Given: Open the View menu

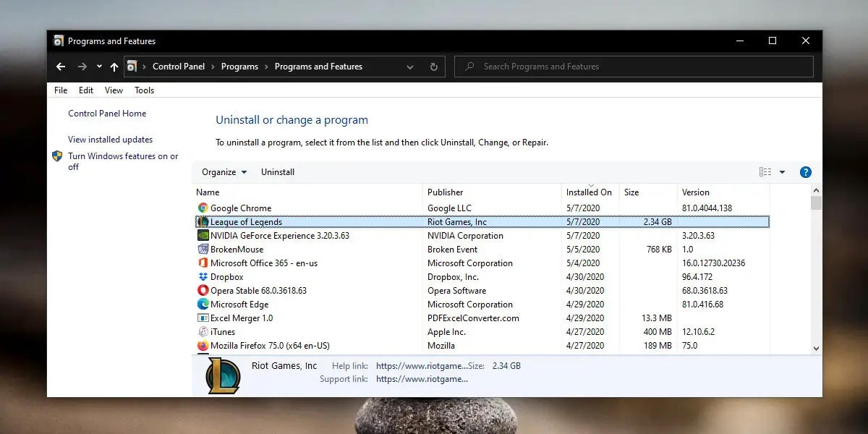Looking at the screenshot, I should (114, 90).
